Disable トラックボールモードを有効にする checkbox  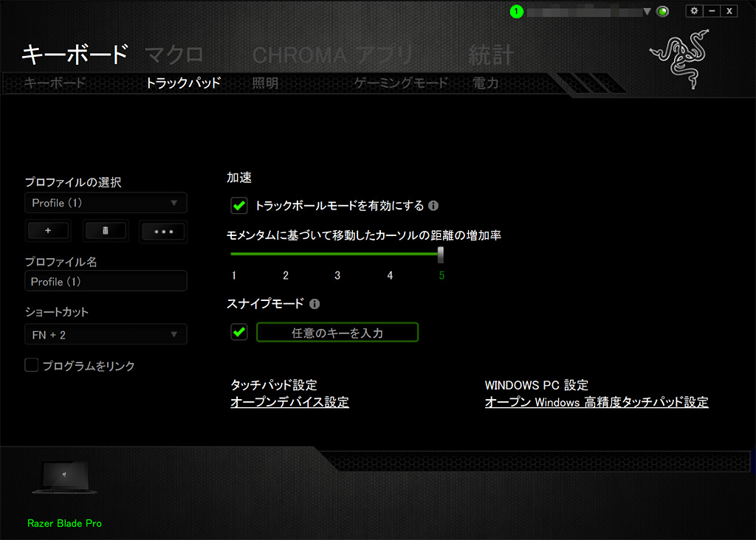tap(239, 206)
